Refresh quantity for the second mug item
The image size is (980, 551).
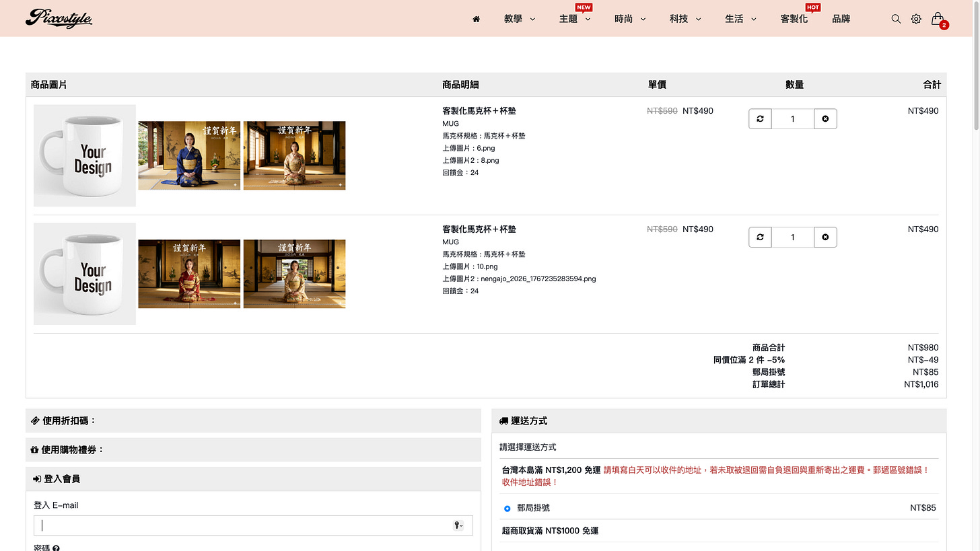[x=760, y=237]
